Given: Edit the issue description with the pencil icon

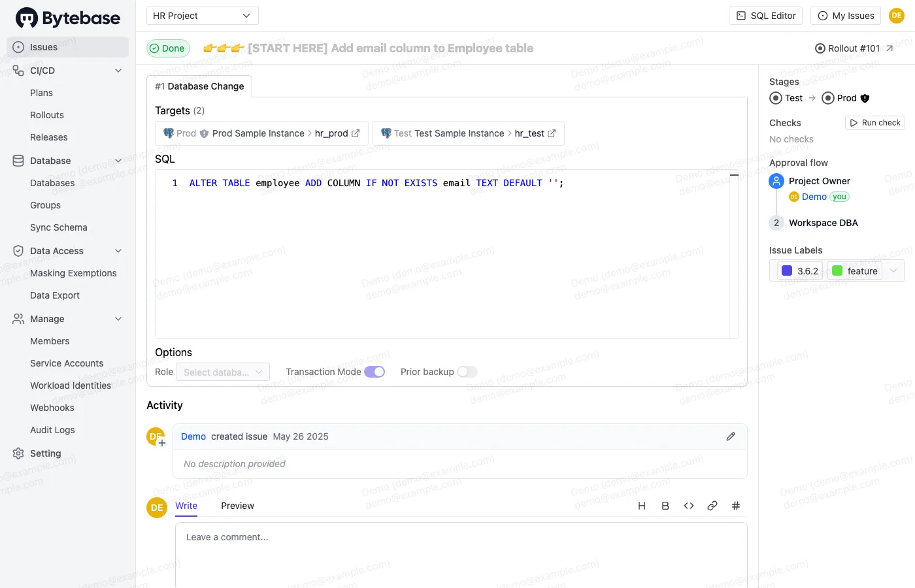Looking at the screenshot, I should click(730, 436).
